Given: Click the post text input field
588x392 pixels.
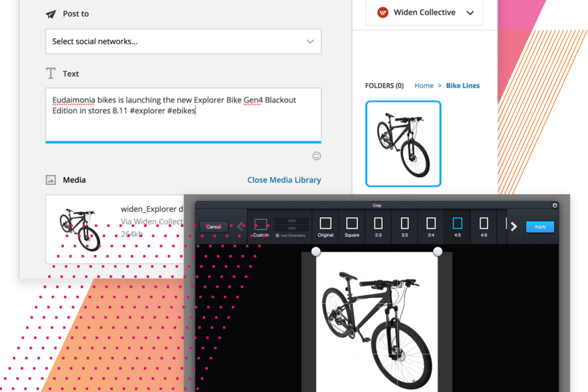Looking at the screenshot, I should pos(183,114).
